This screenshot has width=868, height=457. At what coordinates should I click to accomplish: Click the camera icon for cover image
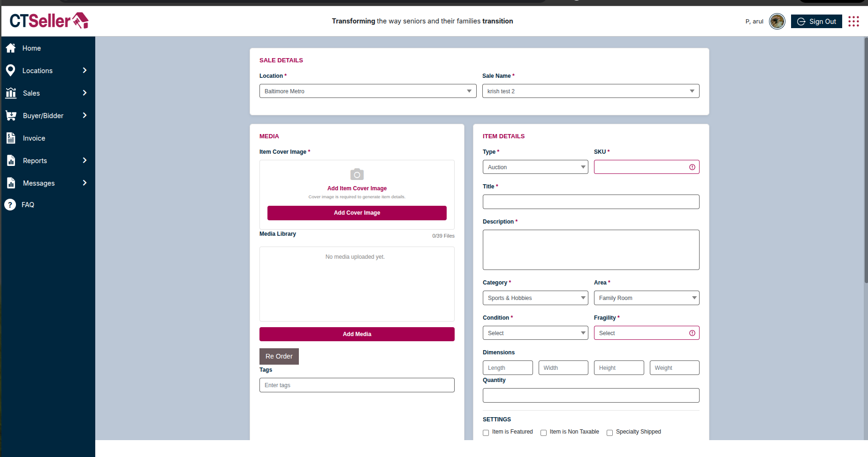pyautogui.click(x=357, y=174)
